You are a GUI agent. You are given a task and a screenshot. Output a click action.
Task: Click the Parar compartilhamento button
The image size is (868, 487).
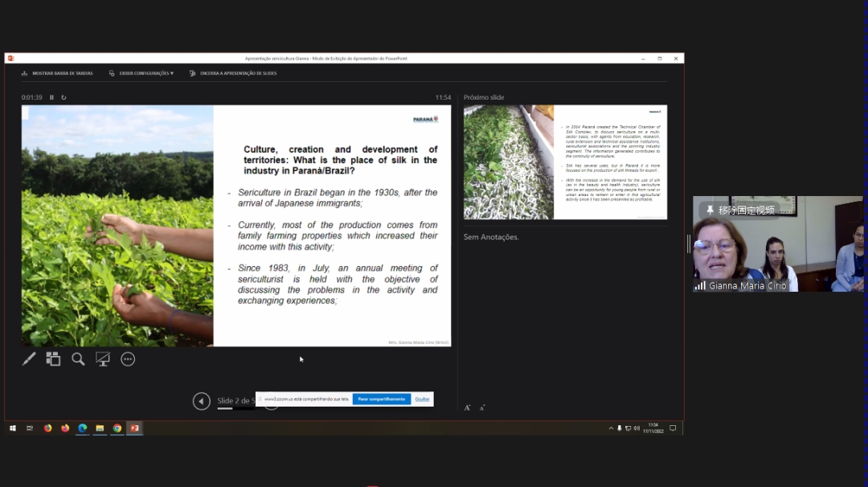tap(381, 399)
